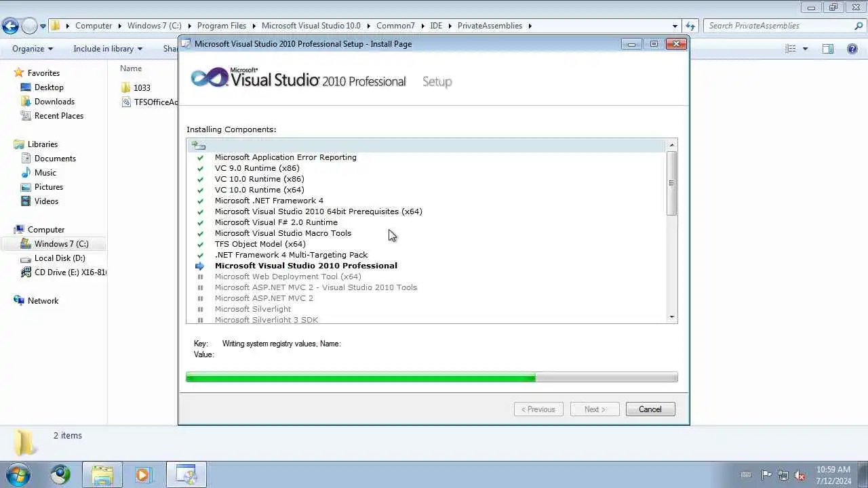Open the Windows Explorer taskbar icon
868x488 pixels.
tap(102, 475)
